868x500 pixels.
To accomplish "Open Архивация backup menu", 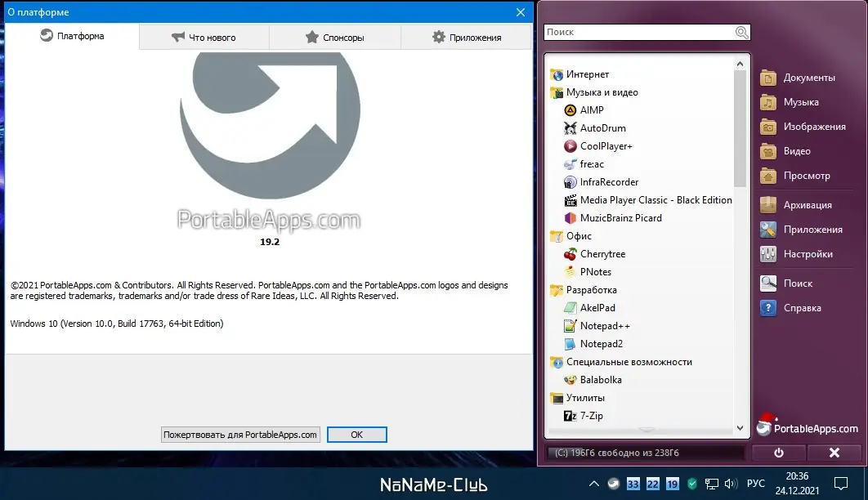I will [796, 205].
